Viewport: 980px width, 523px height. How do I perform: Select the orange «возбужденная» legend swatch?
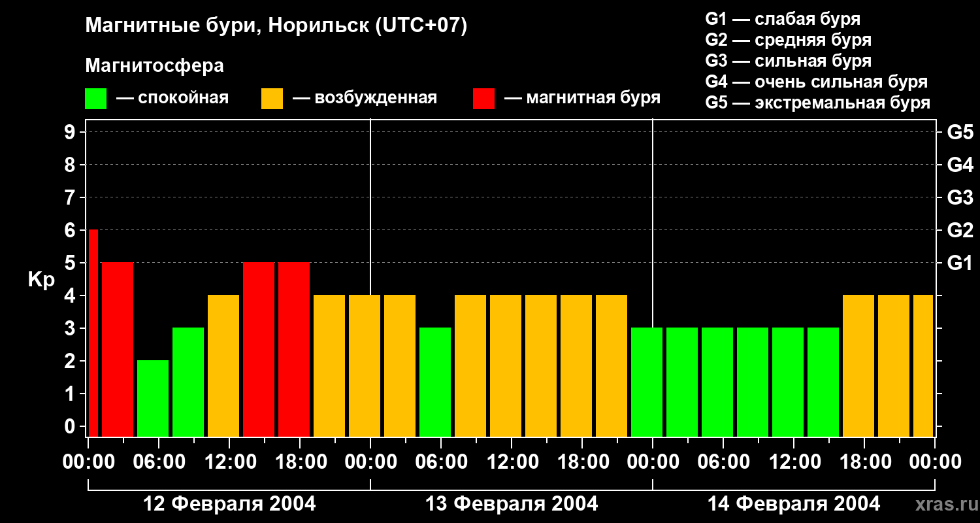[x=272, y=99]
